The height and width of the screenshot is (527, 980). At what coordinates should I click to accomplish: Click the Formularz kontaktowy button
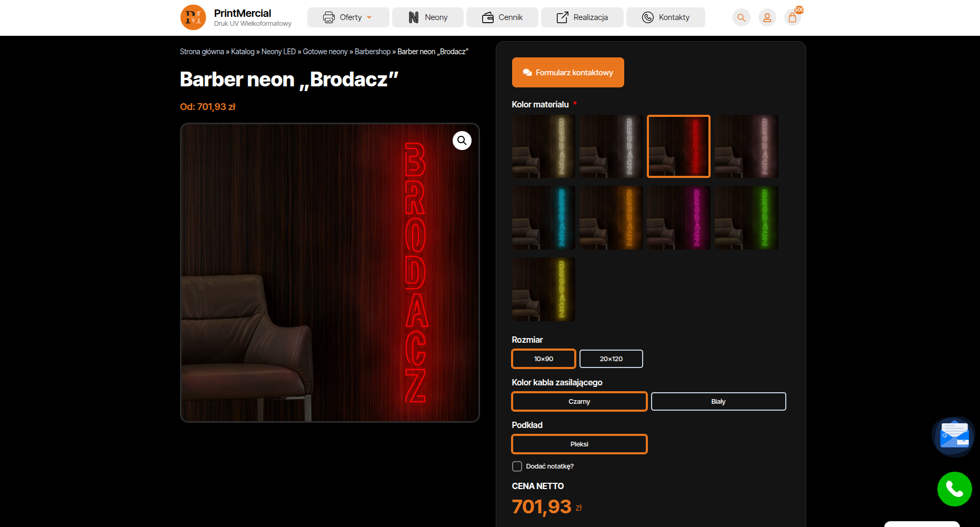[x=568, y=72]
